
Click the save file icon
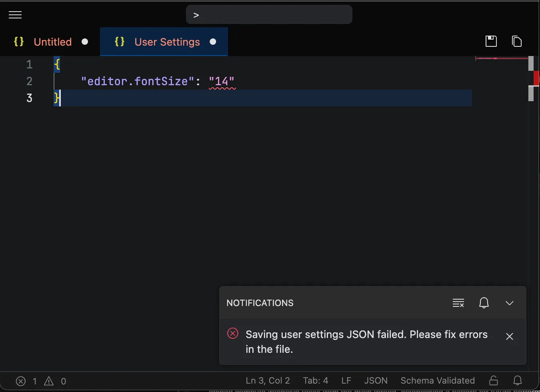click(x=491, y=41)
